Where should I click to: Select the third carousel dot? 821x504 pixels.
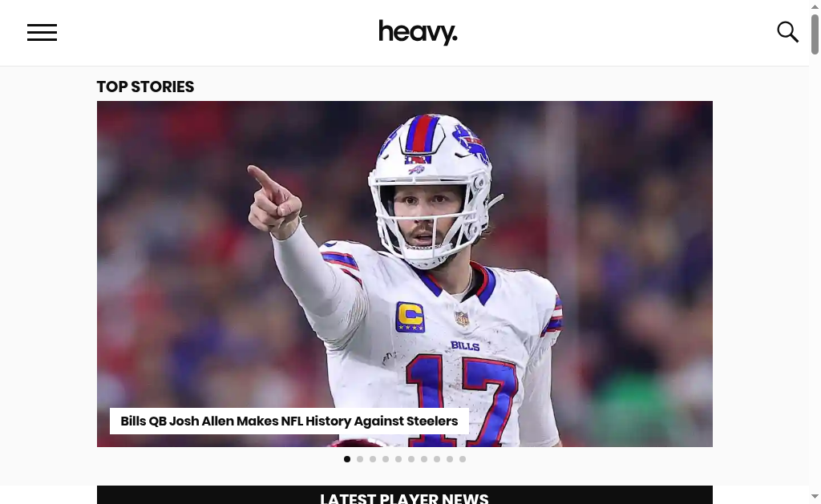coord(373,459)
